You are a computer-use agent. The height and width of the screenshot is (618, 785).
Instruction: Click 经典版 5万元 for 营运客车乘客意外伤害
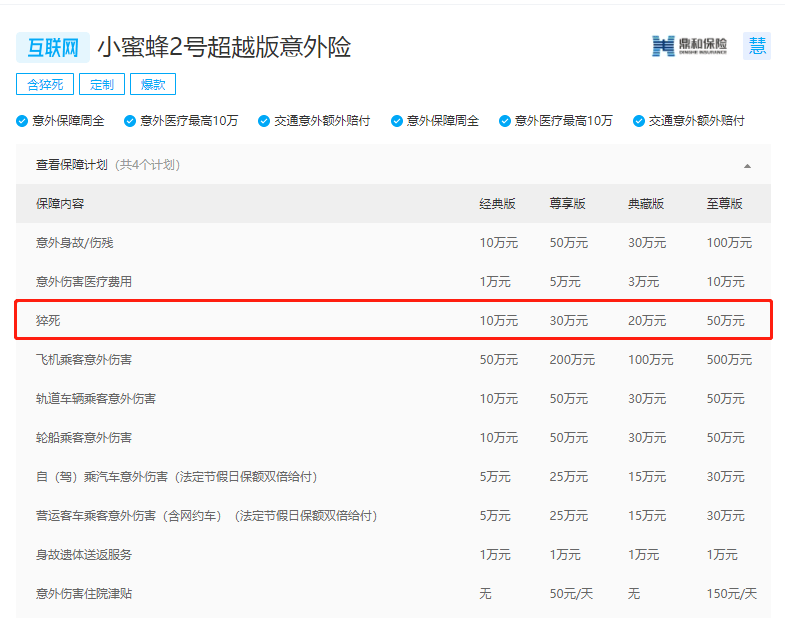pos(495,516)
